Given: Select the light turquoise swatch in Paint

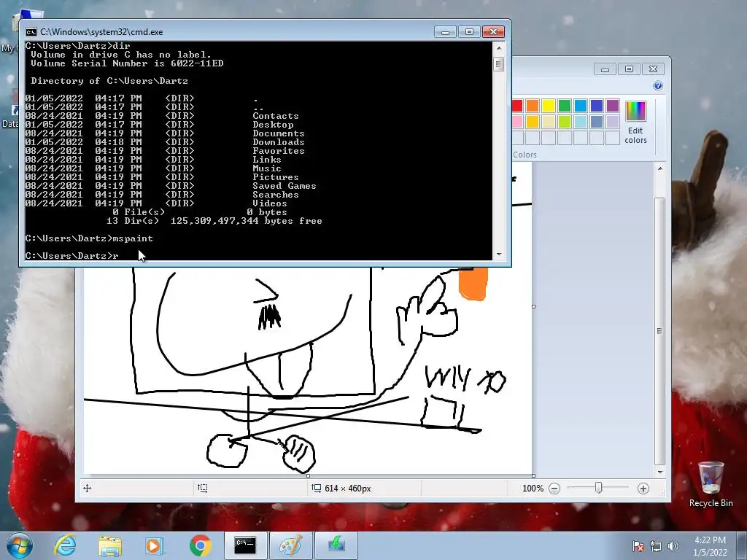Looking at the screenshot, I should pos(581,122).
